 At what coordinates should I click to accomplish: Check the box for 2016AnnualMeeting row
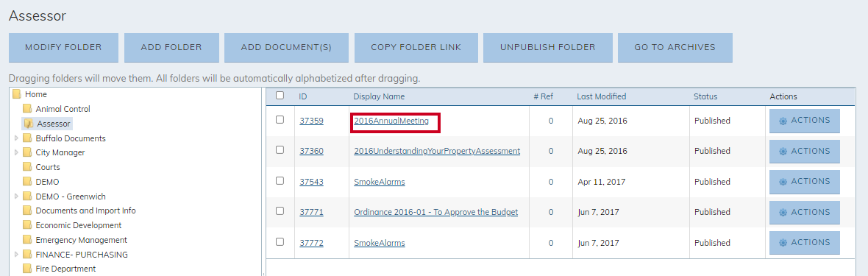click(x=280, y=120)
